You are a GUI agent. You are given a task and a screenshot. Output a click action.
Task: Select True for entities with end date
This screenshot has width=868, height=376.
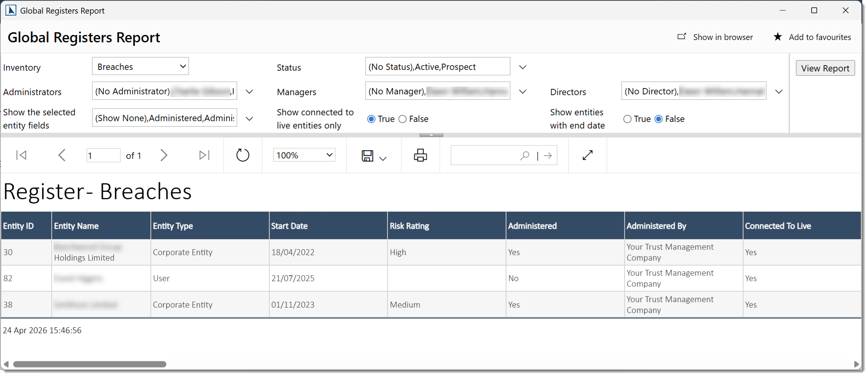(x=627, y=119)
